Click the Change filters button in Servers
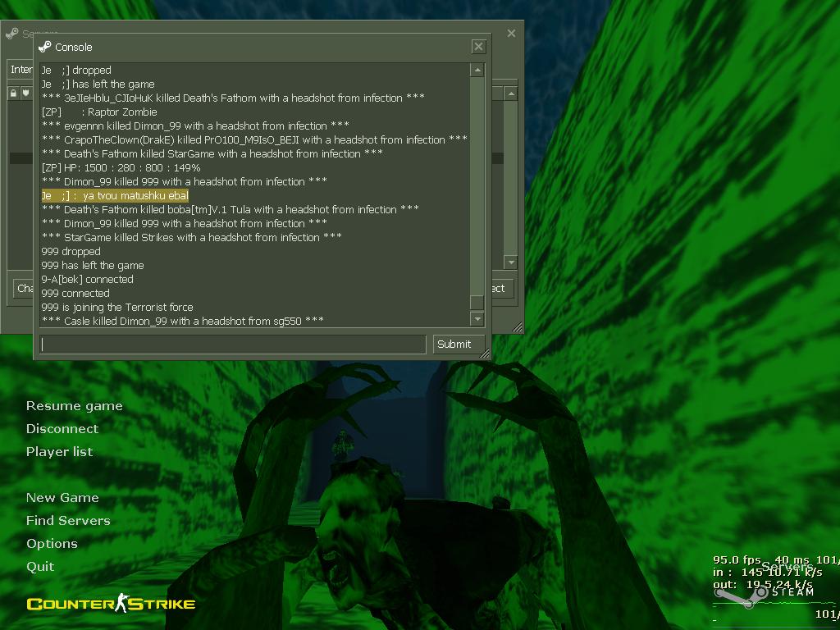This screenshot has width=840, height=630. [24, 288]
